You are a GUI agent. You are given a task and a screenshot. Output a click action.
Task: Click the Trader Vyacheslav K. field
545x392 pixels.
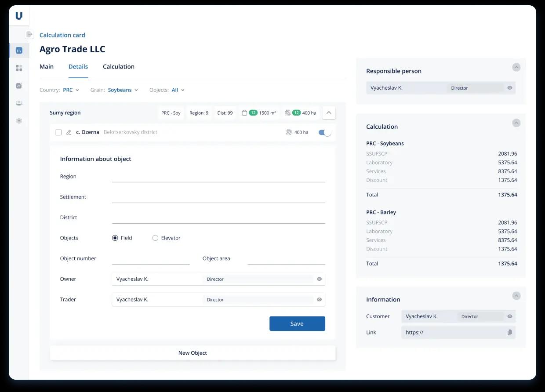tap(218, 300)
